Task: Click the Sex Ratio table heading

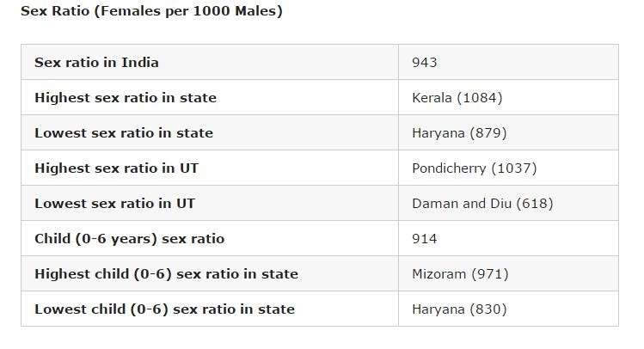Action: pyautogui.click(x=151, y=11)
